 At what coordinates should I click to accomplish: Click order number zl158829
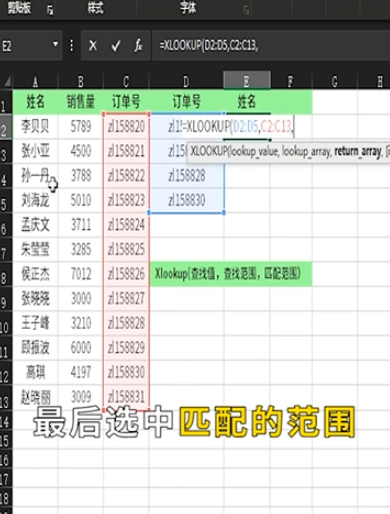(x=126, y=348)
